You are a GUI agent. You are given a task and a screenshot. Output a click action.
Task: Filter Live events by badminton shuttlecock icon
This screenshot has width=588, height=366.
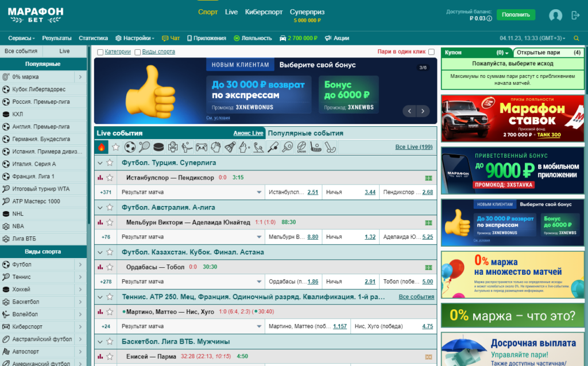coord(230,147)
